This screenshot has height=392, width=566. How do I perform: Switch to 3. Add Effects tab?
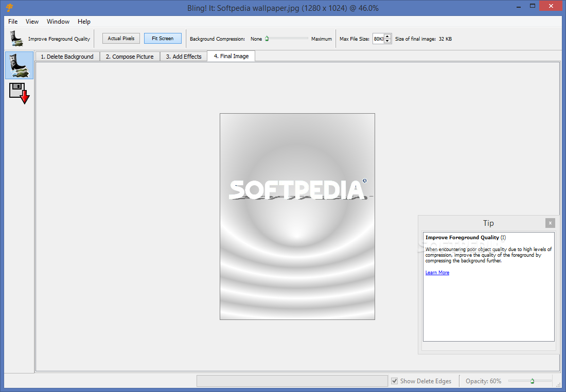click(184, 57)
